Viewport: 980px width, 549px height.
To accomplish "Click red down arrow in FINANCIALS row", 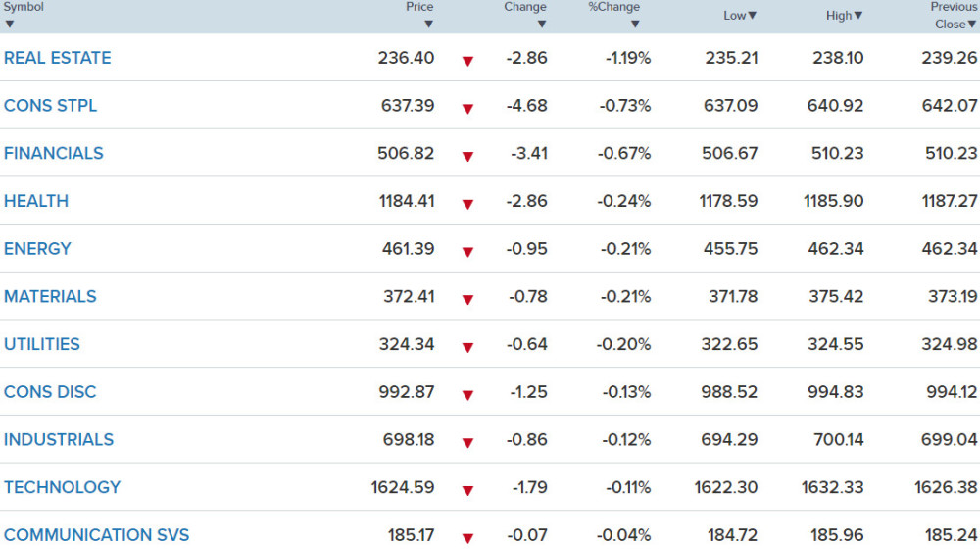I will click(467, 156).
